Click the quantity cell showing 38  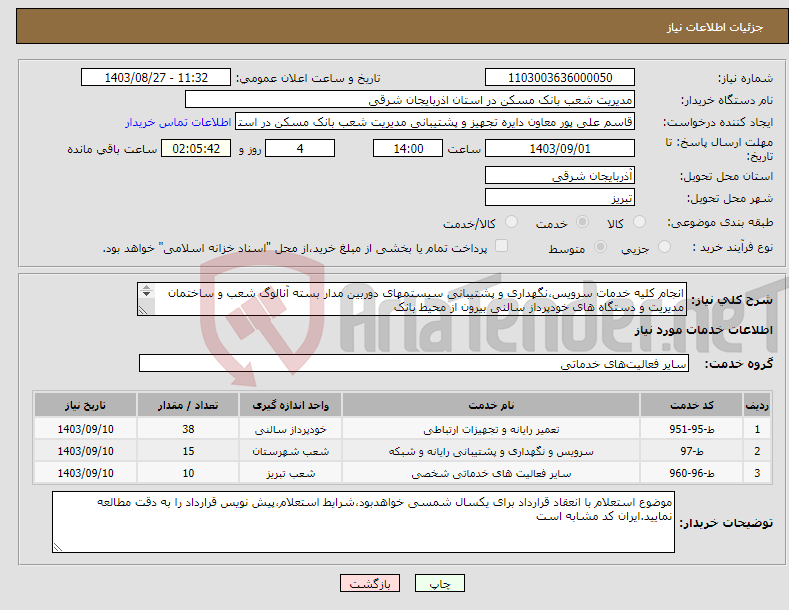(x=188, y=429)
